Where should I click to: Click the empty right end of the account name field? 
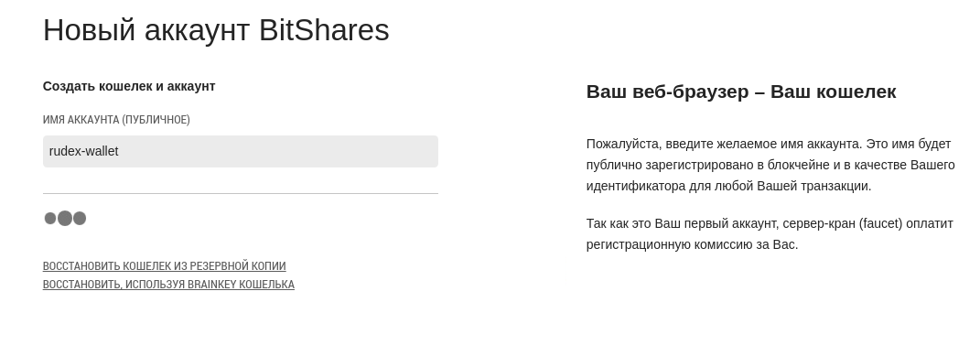click(x=375, y=151)
